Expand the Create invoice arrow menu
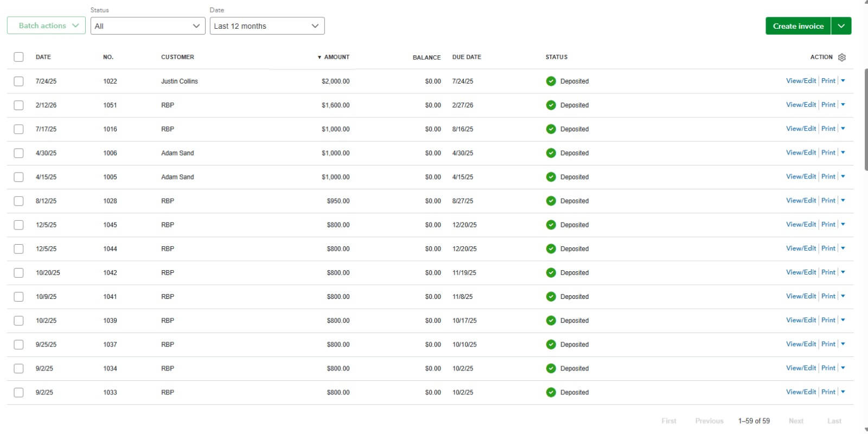Viewport: 868px width, 434px height. (x=841, y=26)
